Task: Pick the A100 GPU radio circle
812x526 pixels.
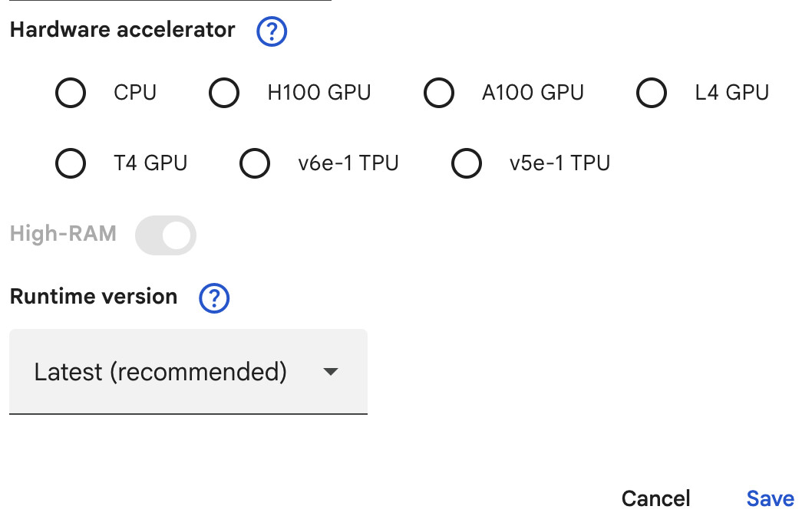Action: tap(439, 94)
